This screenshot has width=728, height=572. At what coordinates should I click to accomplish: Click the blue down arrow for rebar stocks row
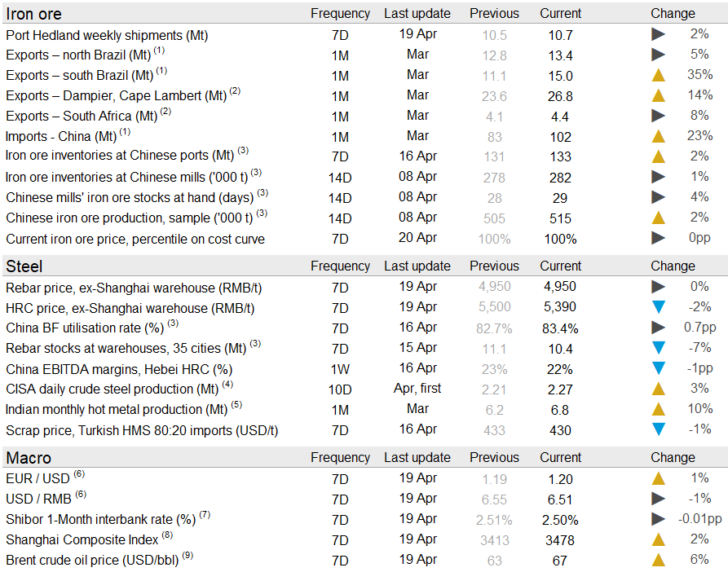click(658, 348)
